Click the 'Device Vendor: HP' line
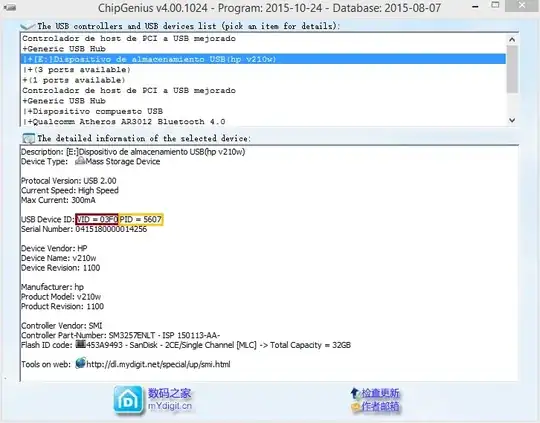The height and width of the screenshot is (423, 540). (x=54, y=248)
